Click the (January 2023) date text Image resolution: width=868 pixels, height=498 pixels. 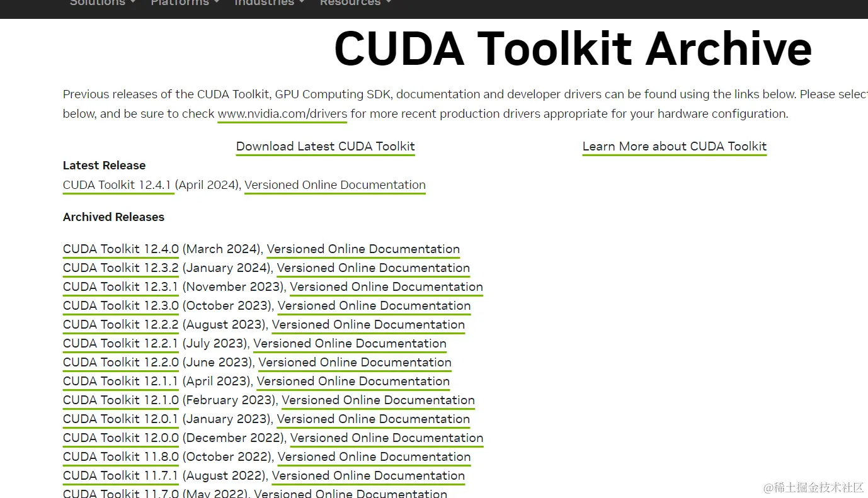pos(228,419)
